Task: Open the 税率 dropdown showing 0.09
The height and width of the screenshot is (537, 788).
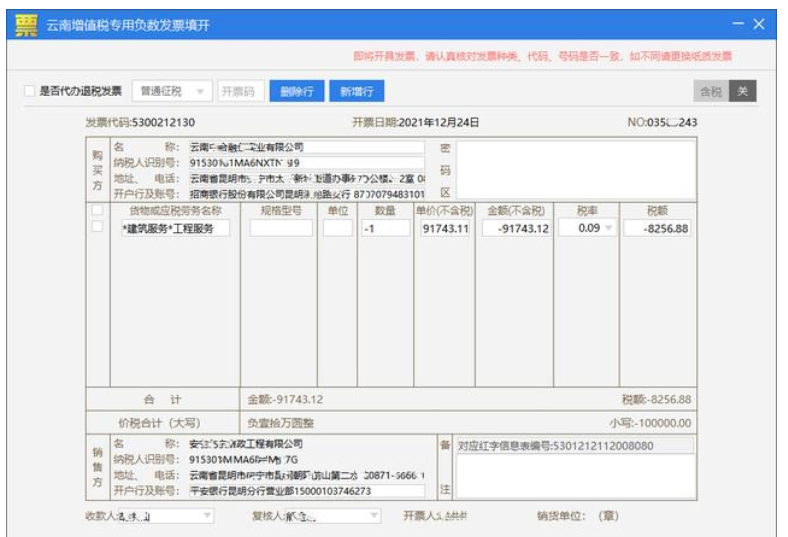Action: point(587,228)
